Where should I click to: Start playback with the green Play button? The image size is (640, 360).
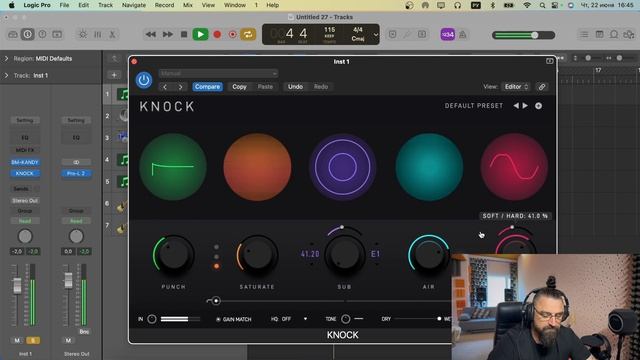tap(200, 35)
